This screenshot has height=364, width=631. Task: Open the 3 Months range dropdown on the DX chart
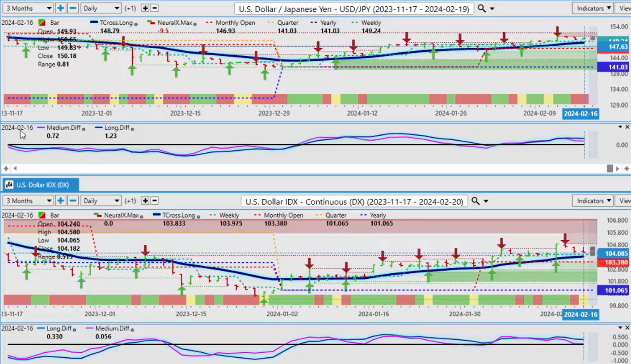click(x=28, y=201)
